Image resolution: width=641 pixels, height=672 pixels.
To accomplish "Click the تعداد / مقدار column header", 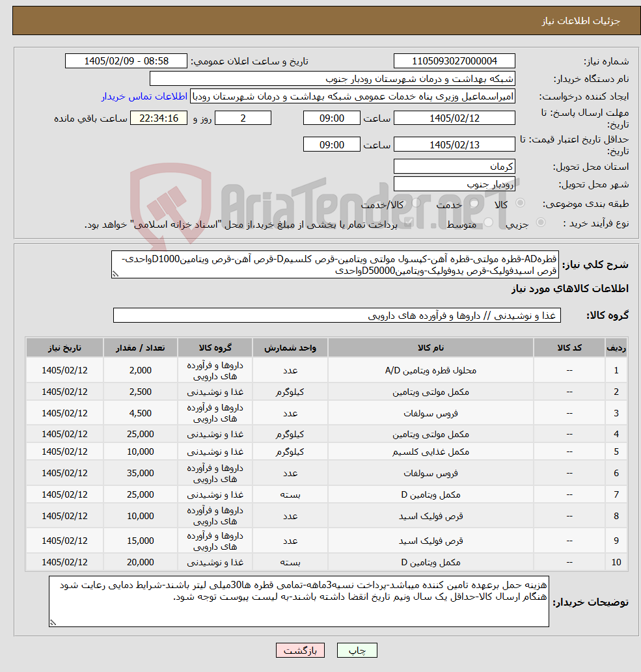I will (x=140, y=347).
